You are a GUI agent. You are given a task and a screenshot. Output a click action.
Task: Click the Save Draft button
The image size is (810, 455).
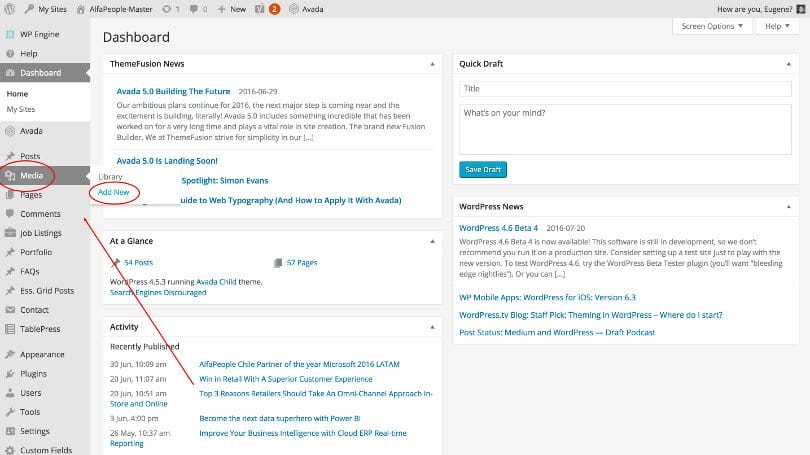coord(485,169)
